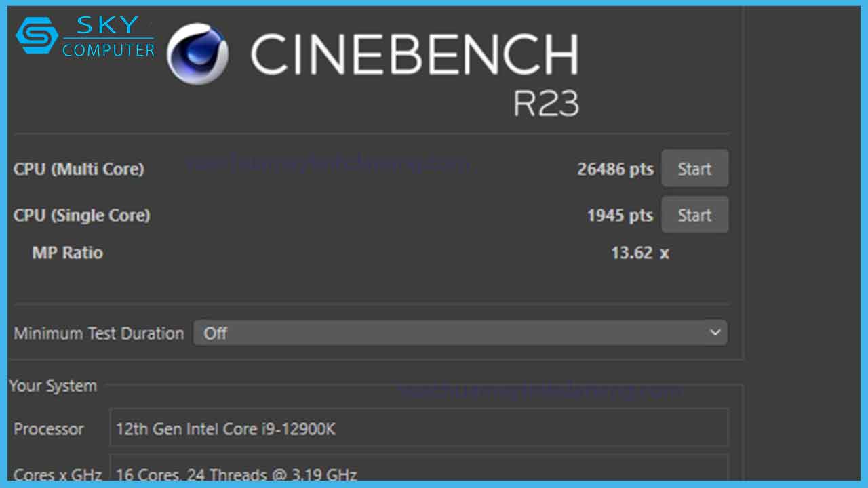Image resolution: width=868 pixels, height=488 pixels.
Task: Open the Minimum Test Duration dropdown
Action: (x=461, y=333)
